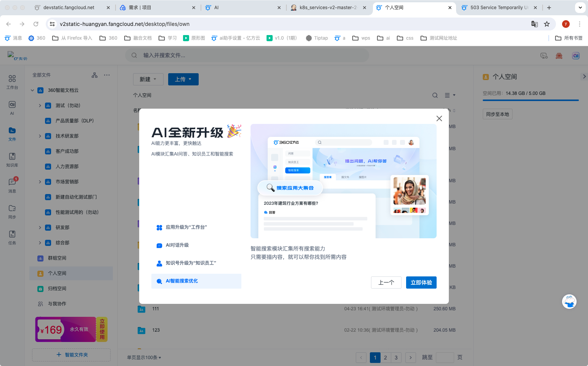Collapse the right details panel arrow
The width and height of the screenshot is (588, 366).
pyautogui.click(x=584, y=77)
